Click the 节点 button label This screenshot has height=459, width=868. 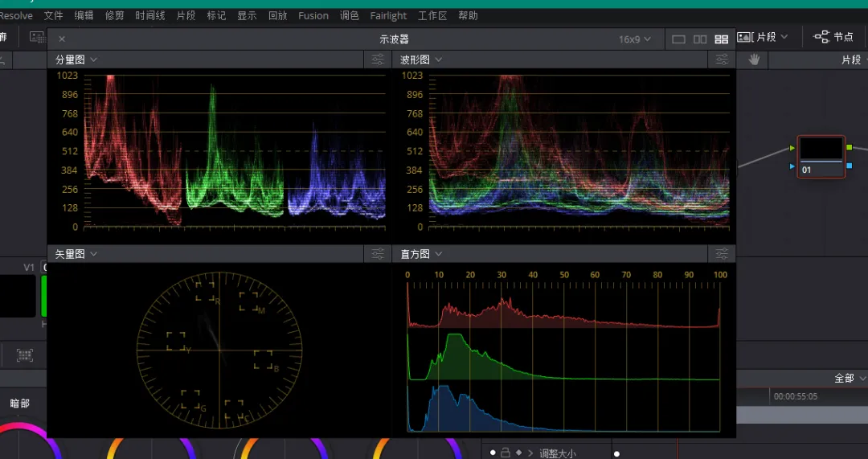pos(844,36)
